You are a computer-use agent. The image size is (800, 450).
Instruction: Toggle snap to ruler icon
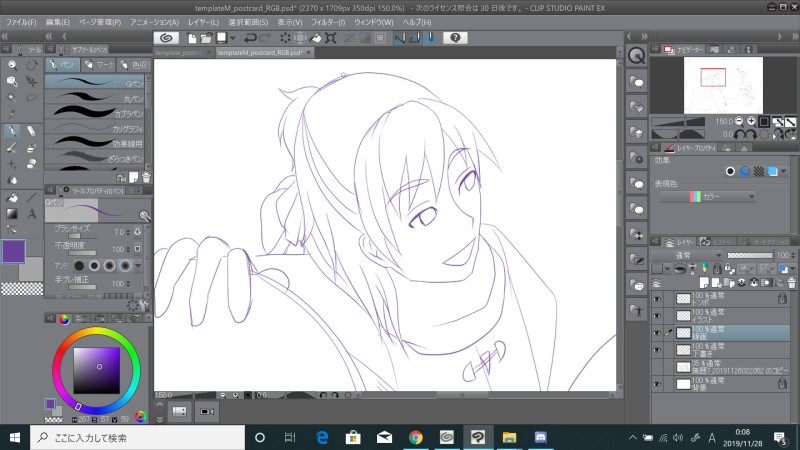(399, 38)
